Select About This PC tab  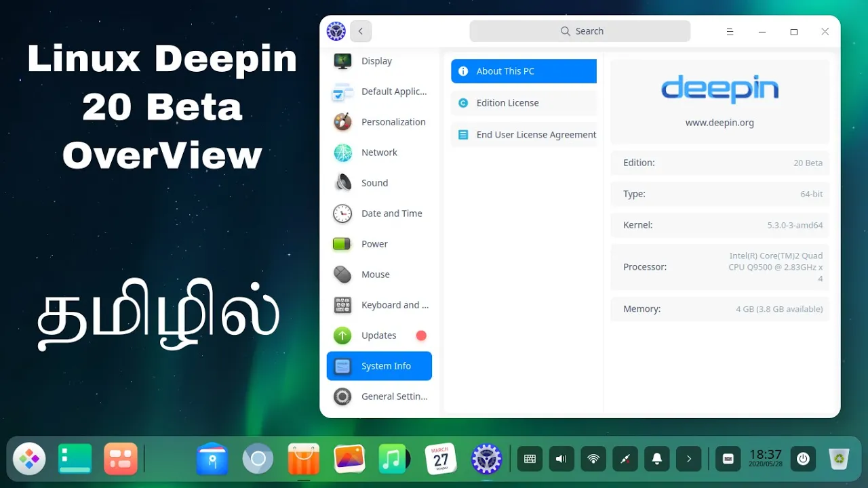coord(524,71)
